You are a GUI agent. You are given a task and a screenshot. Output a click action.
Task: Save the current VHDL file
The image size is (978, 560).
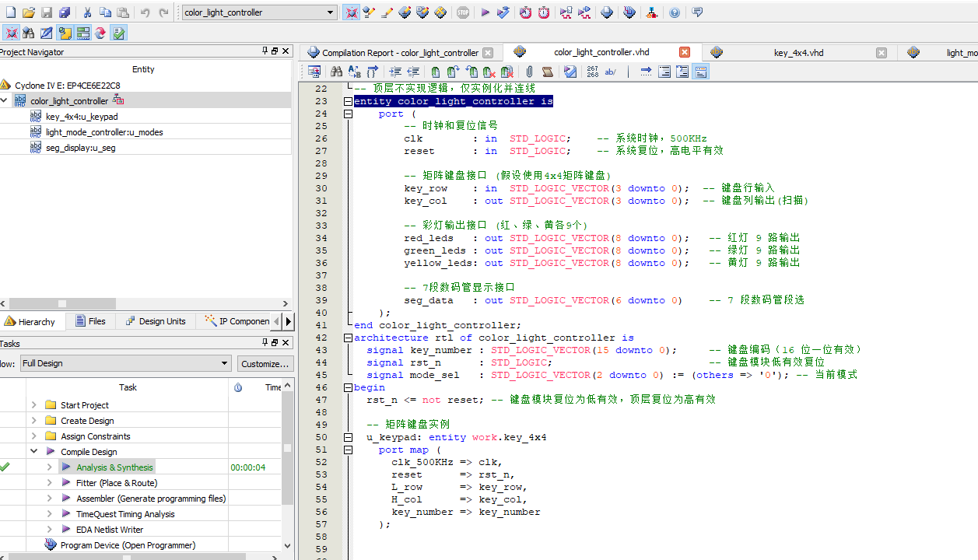(47, 12)
